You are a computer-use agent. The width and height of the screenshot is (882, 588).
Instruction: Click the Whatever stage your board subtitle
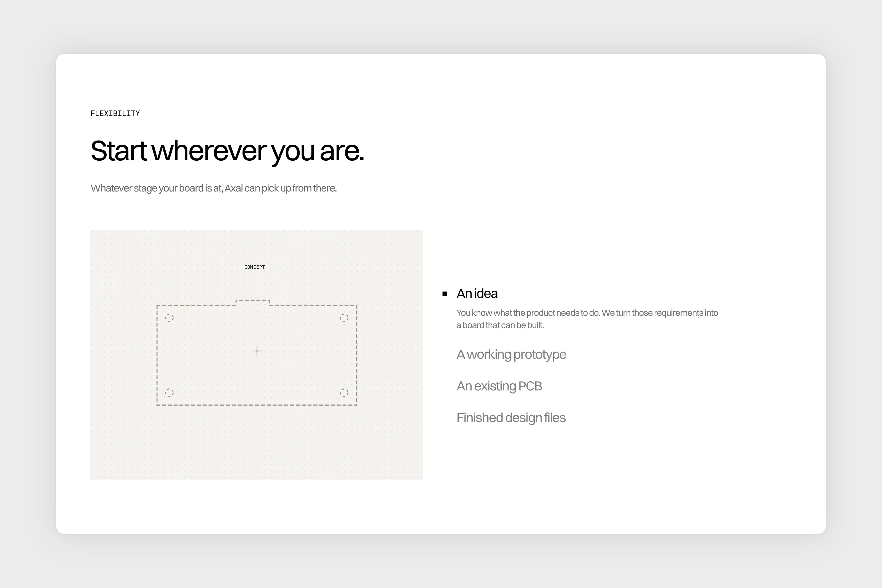[214, 188]
